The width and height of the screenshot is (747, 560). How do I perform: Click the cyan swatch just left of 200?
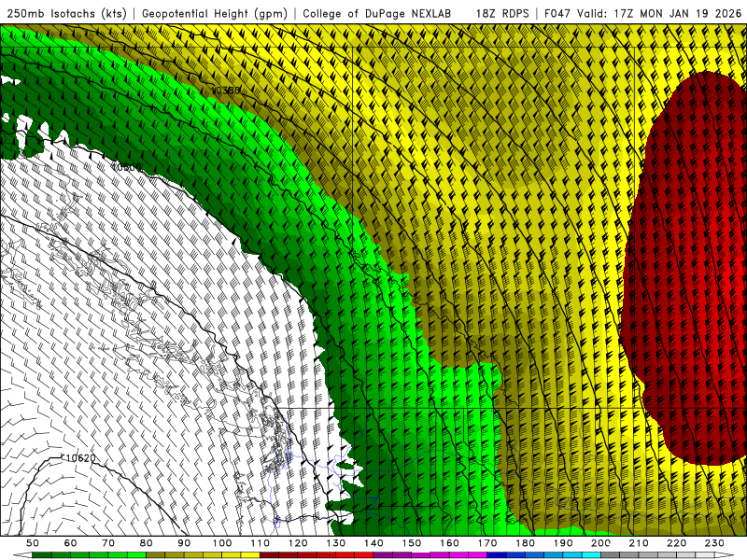click(x=592, y=555)
